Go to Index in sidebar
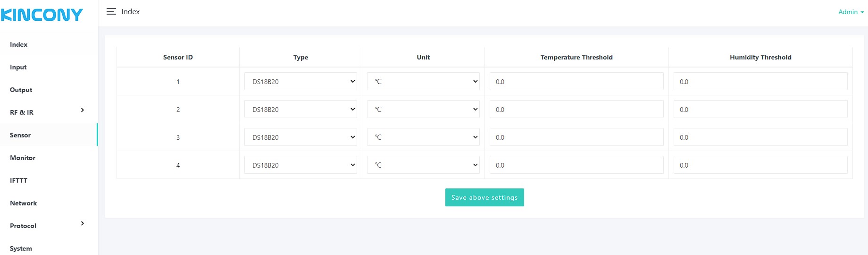 point(19,44)
